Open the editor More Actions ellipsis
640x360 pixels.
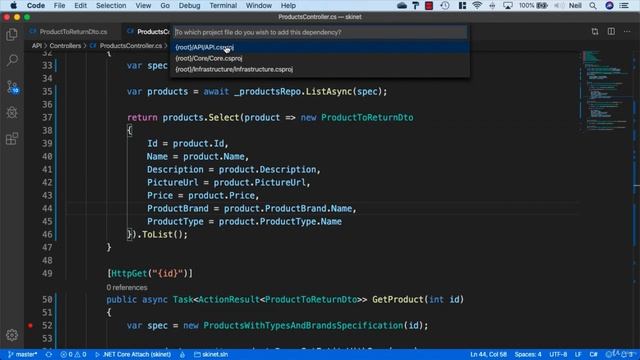627,31
